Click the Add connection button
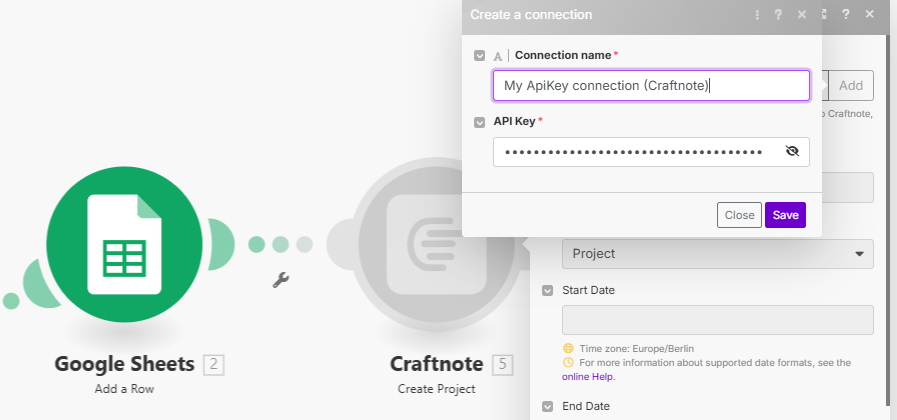Image resolution: width=897 pixels, height=420 pixels. pyautogui.click(x=851, y=86)
